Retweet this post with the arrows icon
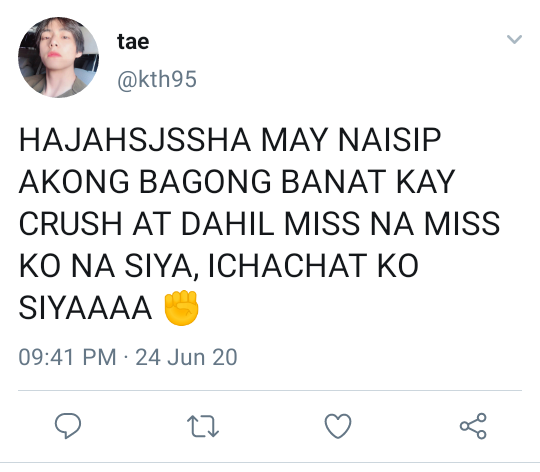This screenshot has height=472, width=540. (203, 426)
